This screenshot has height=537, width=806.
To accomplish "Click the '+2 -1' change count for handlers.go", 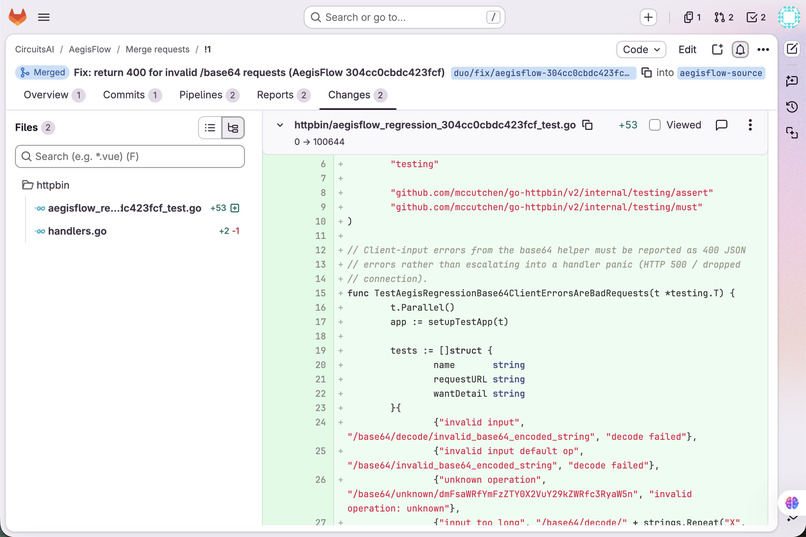I will point(229,231).
